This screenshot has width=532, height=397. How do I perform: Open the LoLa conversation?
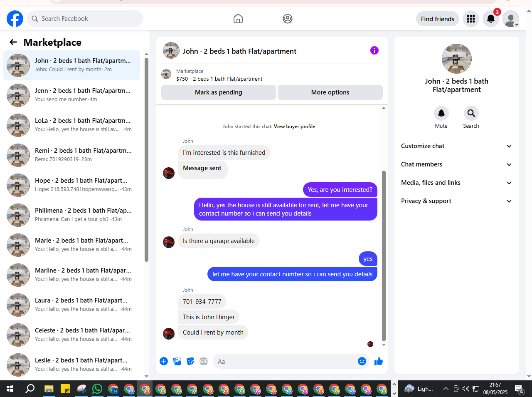(x=71, y=125)
